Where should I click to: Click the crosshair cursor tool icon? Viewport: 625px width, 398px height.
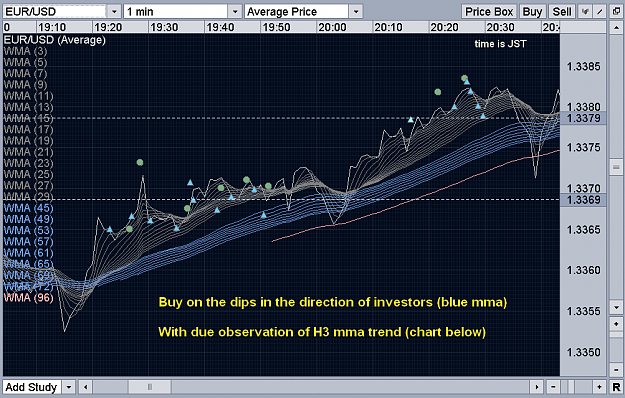point(585,12)
